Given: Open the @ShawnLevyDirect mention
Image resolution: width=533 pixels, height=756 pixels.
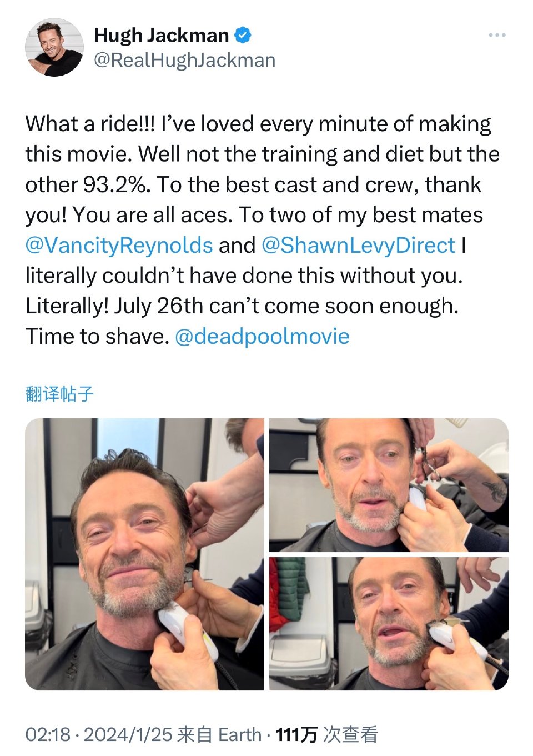Looking at the screenshot, I should (358, 245).
